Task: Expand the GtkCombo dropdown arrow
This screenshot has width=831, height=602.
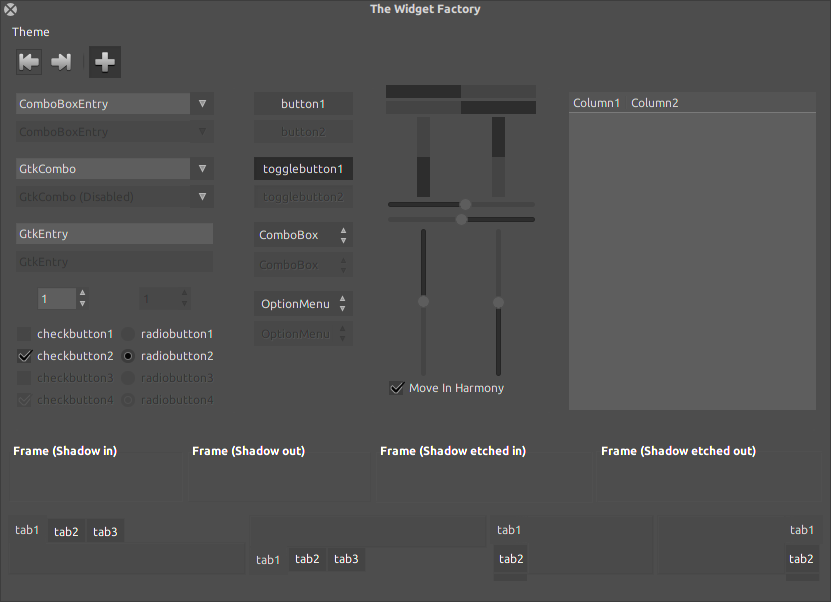Action: pos(202,169)
